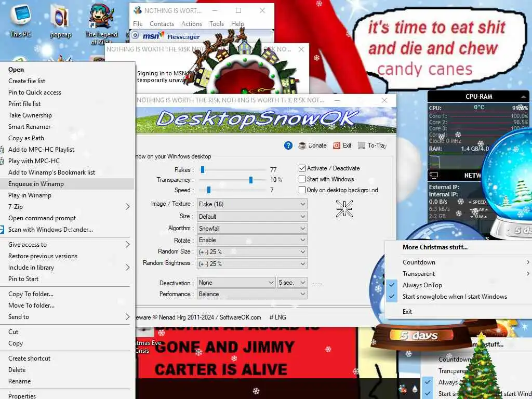Click the Scan with Windows Defender shield icon
This screenshot has height=399, width=532.
(2, 229)
